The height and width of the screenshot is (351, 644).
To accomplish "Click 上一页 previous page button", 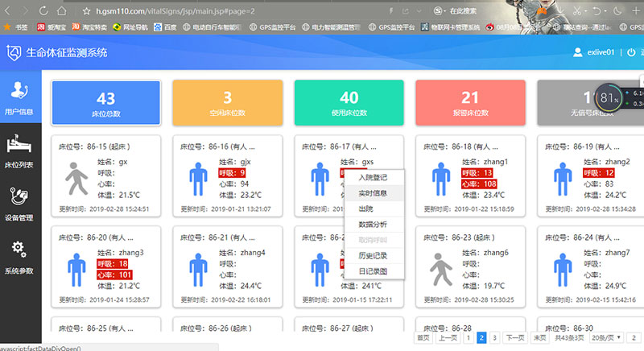I will [x=448, y=338].
